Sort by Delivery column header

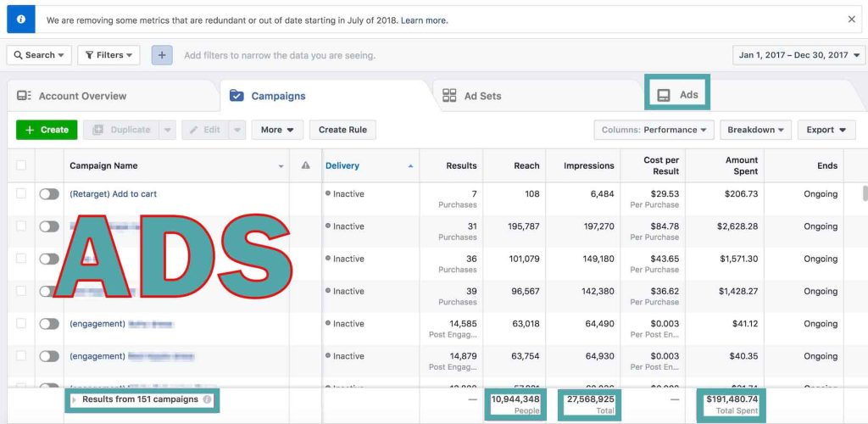pyautogui.click(x=342, y=165)
